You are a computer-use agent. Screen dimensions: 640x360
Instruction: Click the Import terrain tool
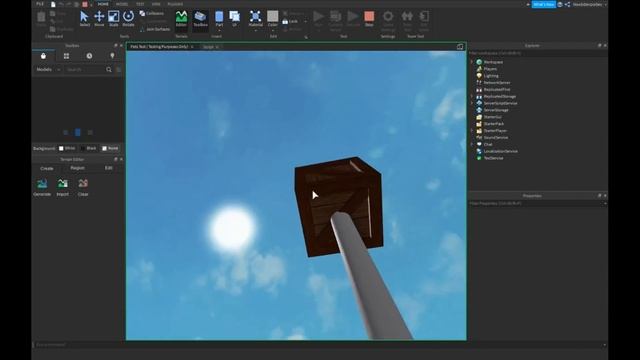tap(62, 187)
